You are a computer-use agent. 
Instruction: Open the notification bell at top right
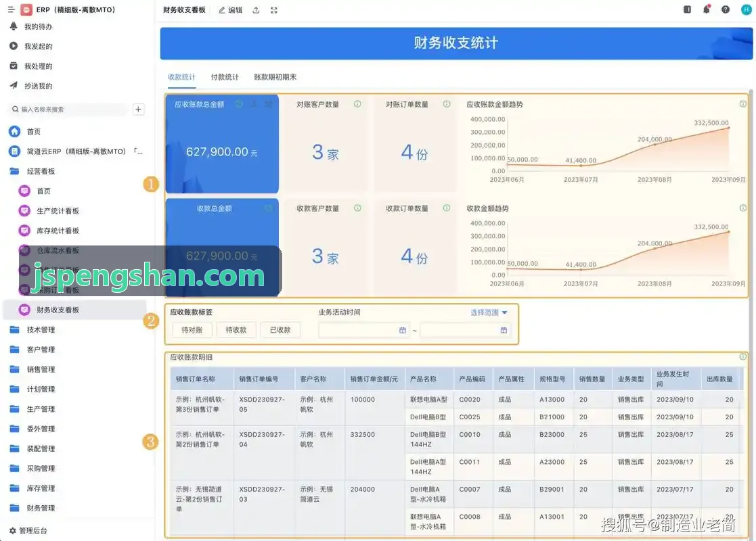[x=707, y=9]
